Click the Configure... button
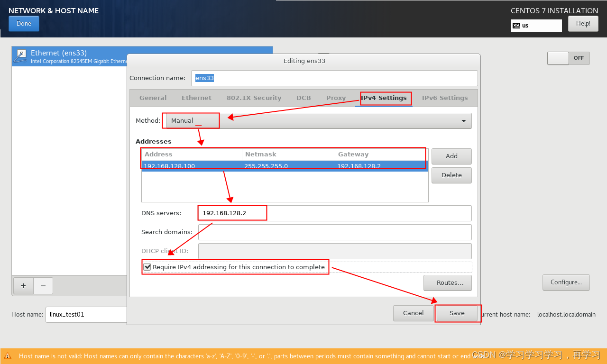Viewport: 607px width, 364px height. click(566, 282)
